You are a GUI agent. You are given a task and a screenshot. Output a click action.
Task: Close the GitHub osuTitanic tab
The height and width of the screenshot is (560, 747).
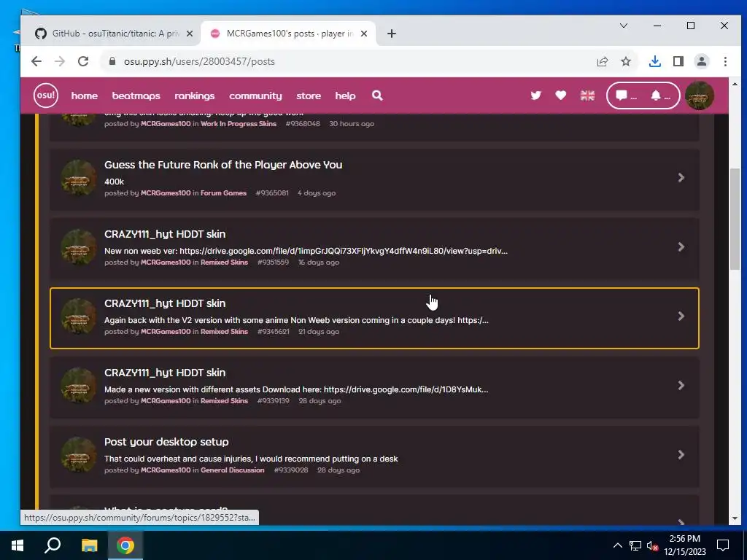coord(189,34)
